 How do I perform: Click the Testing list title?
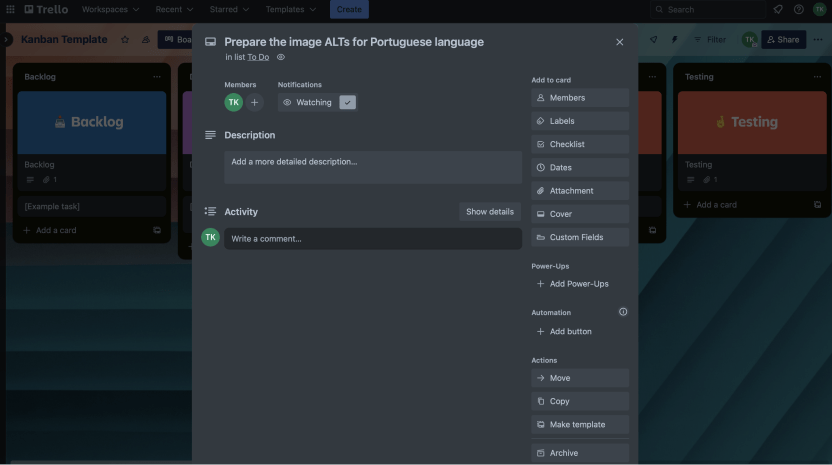pyautogui.click(x=699, y=77)
